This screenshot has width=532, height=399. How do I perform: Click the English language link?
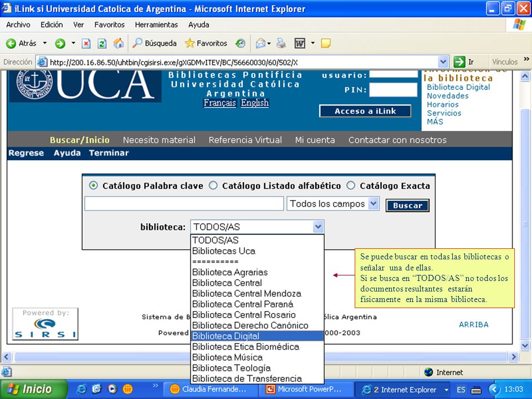click(x=255, y=103)
